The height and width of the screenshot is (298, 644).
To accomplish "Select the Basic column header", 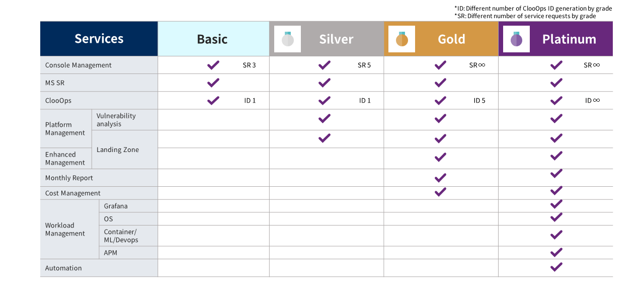I will pyautogui.click(x=213, y=39).
